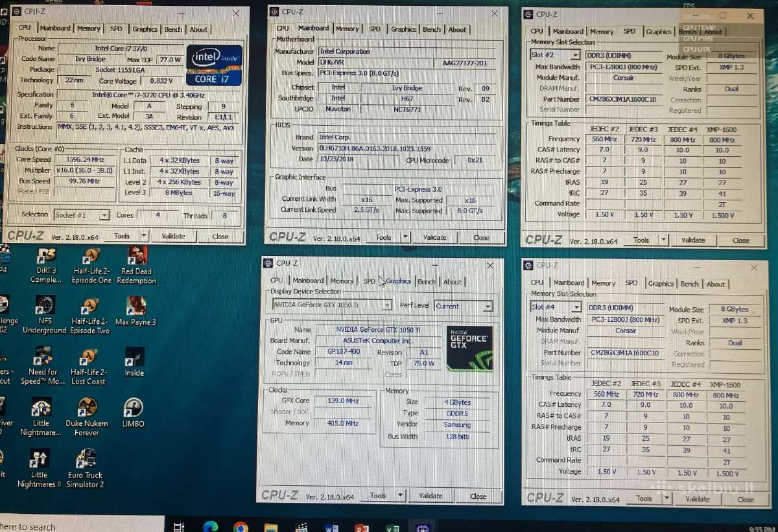Image resolution: width=778 pixels, height=532 pixels.
Task: Launch Half-Life 2 Episode One shortcut
Action: point(91,264)
